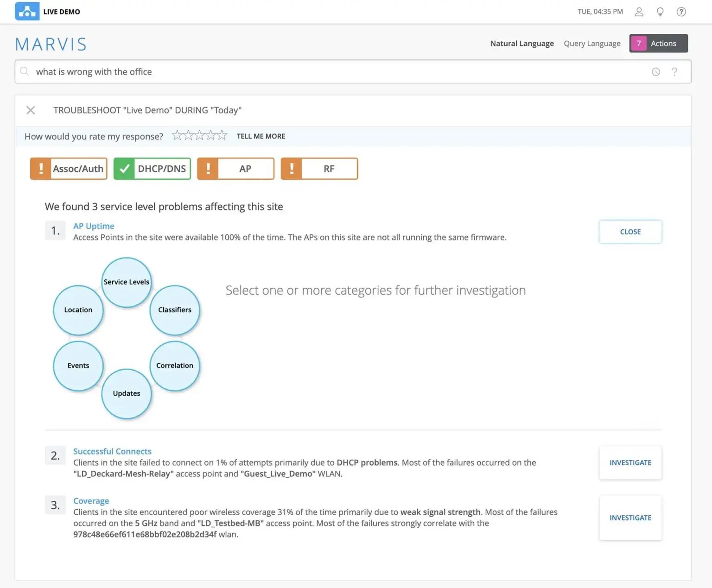The height and width of the screenshot is (588, 712).
Task: Select the Assoc/Auth warning category
Action: coord(69,169)
